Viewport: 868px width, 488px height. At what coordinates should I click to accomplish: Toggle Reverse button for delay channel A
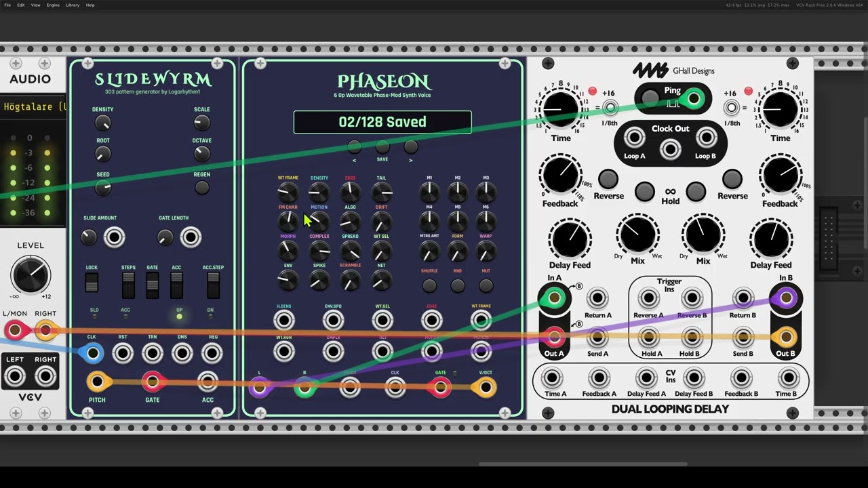pos(608,179)
